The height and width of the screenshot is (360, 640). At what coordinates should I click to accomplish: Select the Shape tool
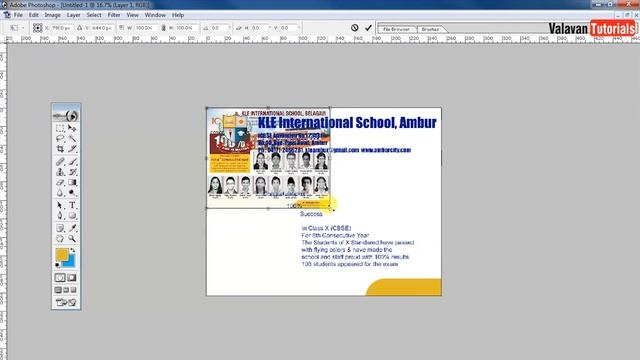tap(72, 216)
